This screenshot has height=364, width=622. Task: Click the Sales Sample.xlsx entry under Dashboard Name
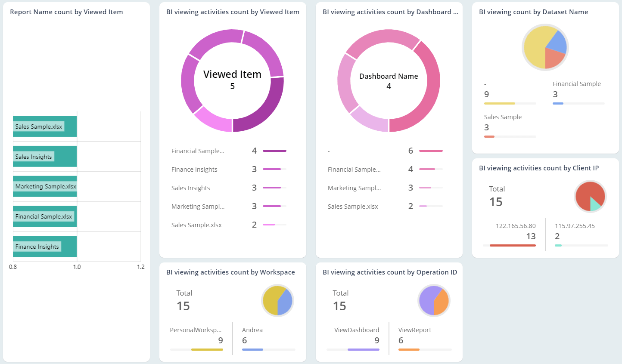352,206
